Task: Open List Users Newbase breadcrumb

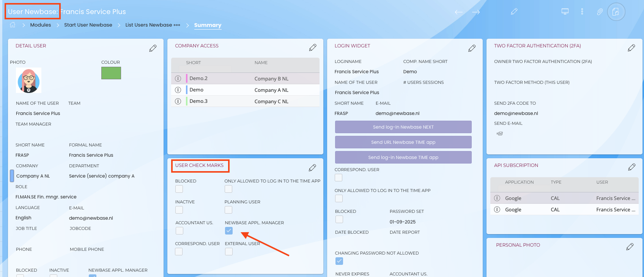Action: click(x=149, y=25)
